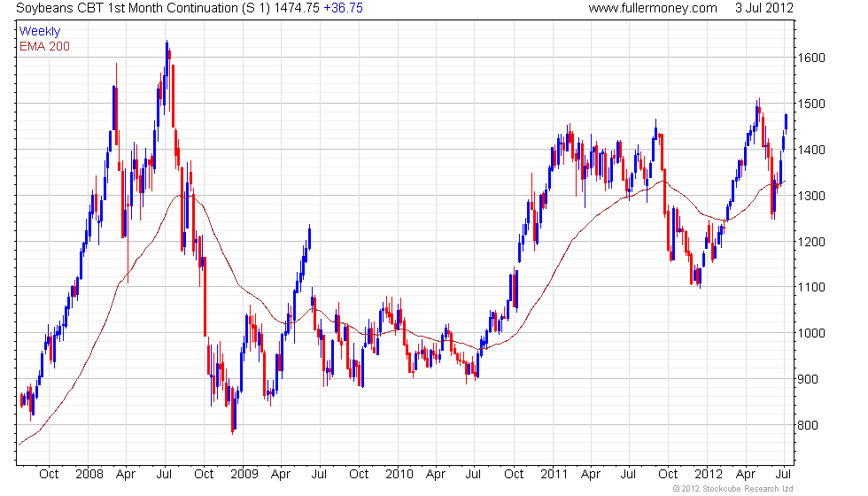
Task: Click the 1300 price axis label
Action: 811,196
